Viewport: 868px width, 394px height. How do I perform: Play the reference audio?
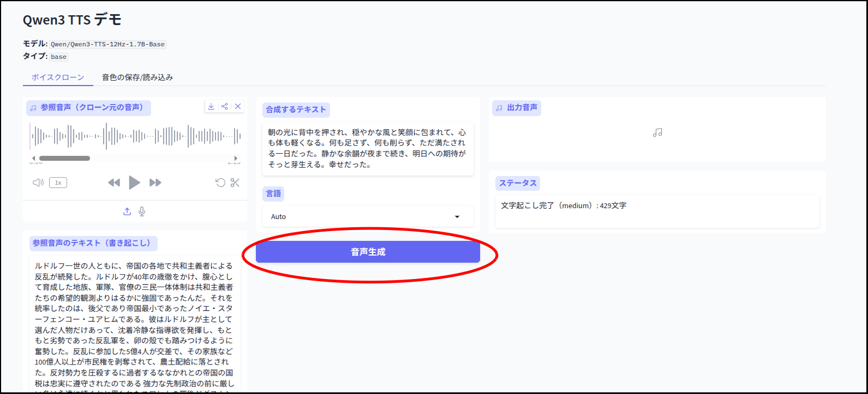tap(134, 183)
